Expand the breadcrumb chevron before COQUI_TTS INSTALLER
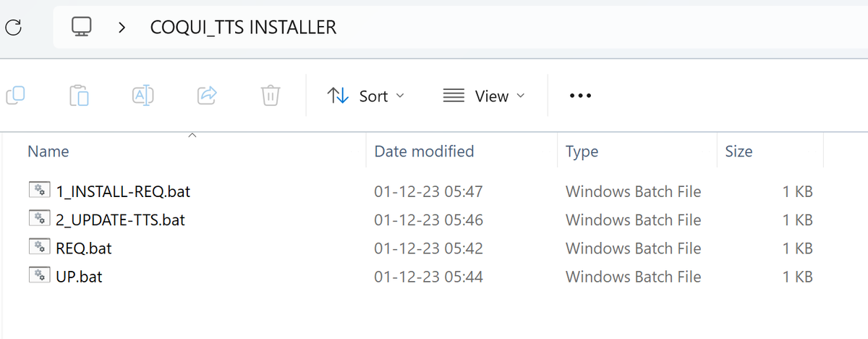The image size is (868, 339). pyautogui.click(x=122, y=28)
